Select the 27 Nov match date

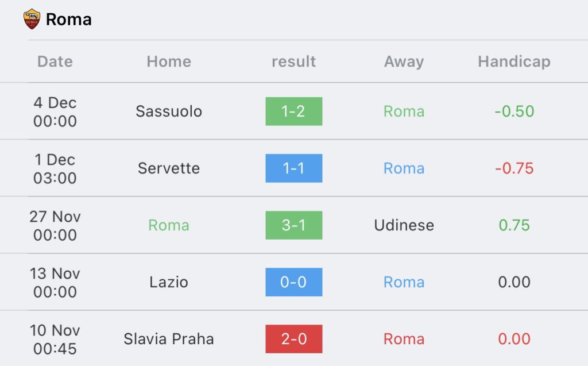point(55,226)
